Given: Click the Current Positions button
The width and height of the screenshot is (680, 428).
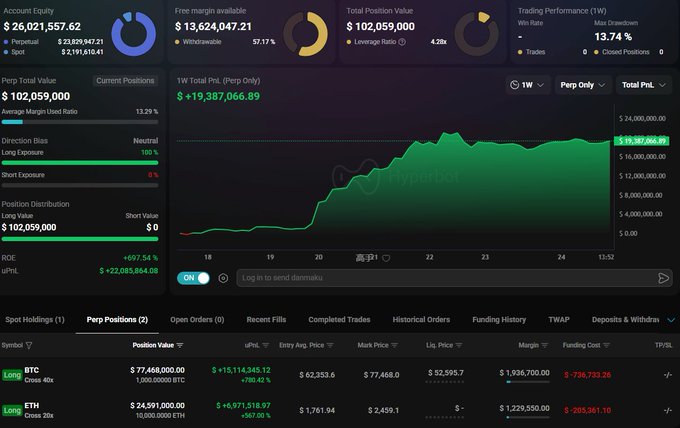Looking at the screenshot, I should click(x=125, y=81).
